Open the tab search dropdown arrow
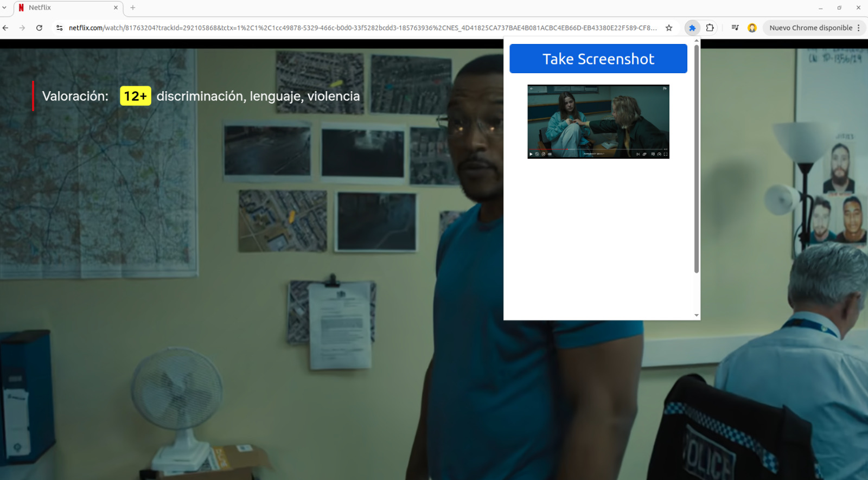The image size is (868, 480). (4, 8)
